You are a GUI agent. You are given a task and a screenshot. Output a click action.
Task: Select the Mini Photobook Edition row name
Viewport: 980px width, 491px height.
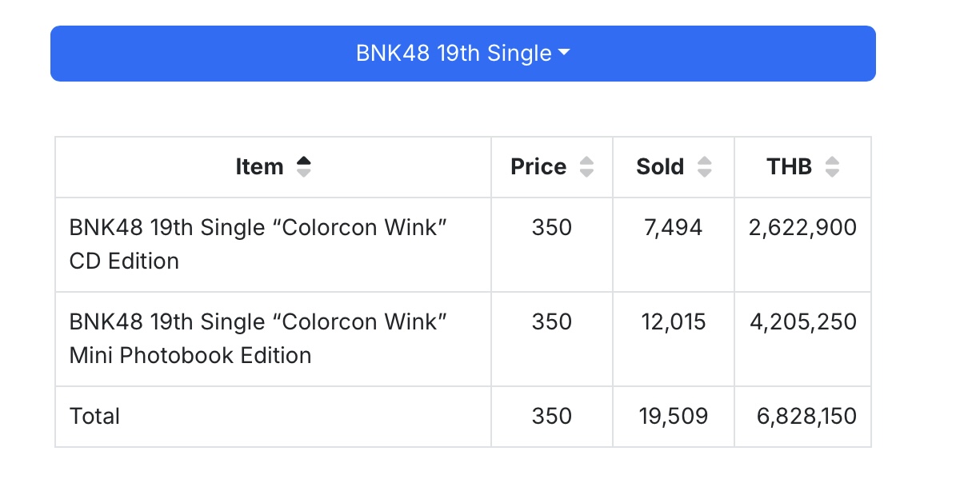pos(258,338)
